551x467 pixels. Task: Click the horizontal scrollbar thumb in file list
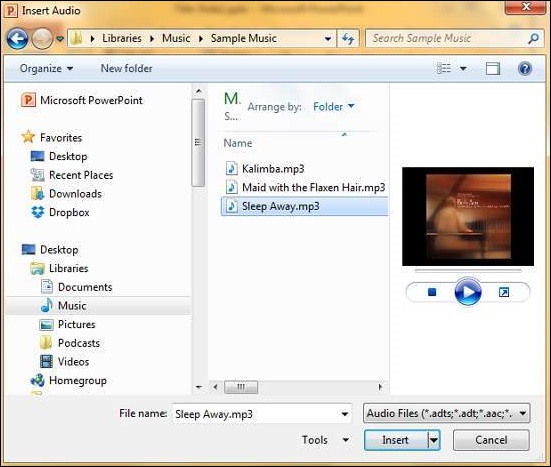tap(241, 387)
